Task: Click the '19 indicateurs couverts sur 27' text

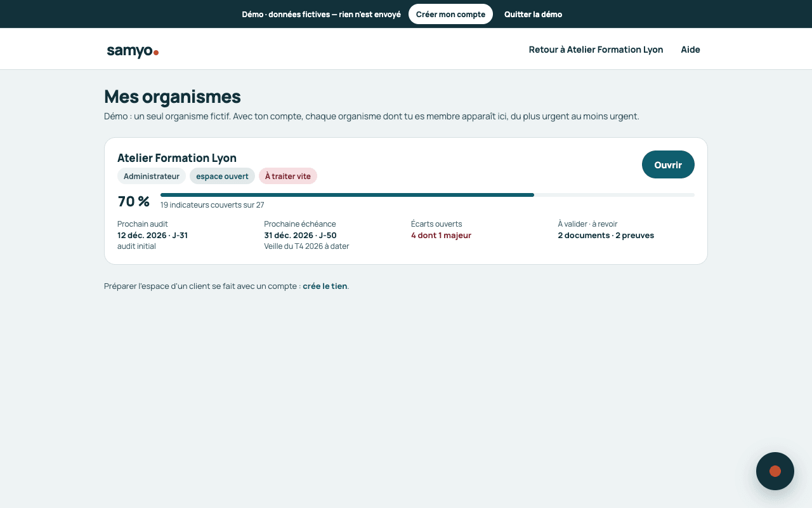Action: click(x=213, y=205)
